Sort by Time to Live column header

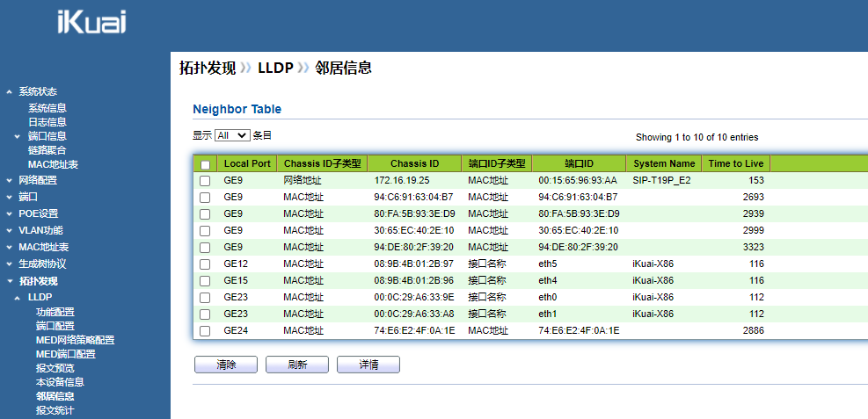point(736,163)
